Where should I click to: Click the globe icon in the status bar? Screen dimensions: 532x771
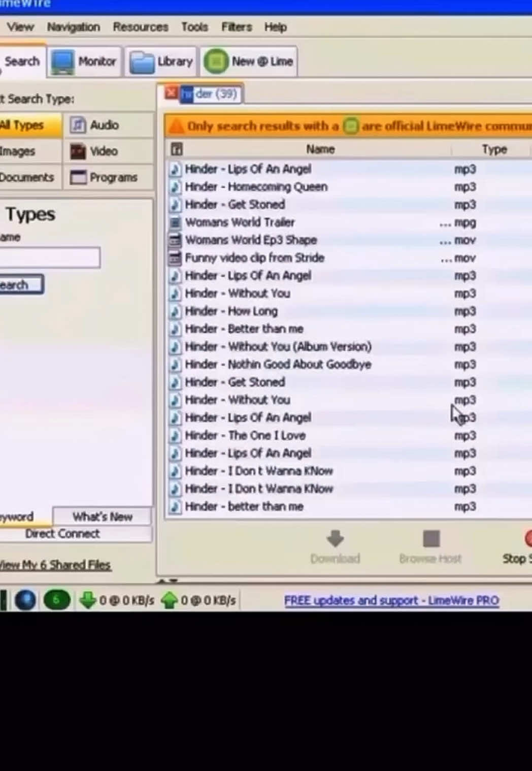[x=25, y=600]
